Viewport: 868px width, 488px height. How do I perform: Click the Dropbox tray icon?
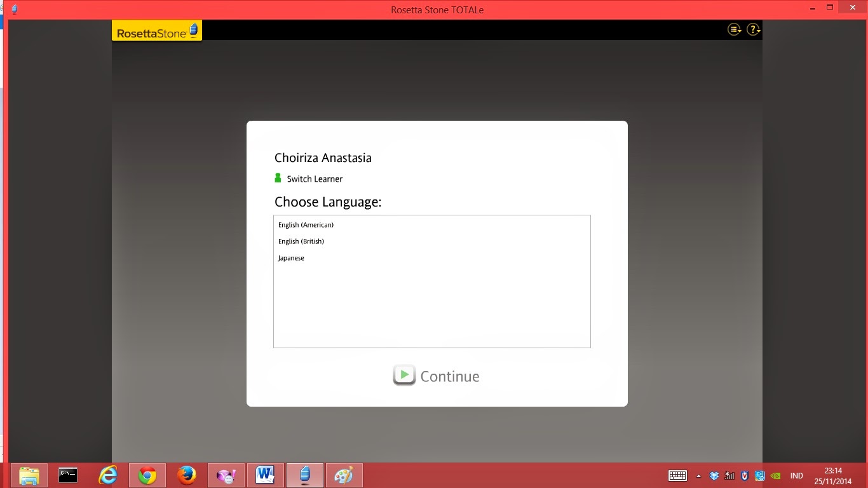pos(714,475)
